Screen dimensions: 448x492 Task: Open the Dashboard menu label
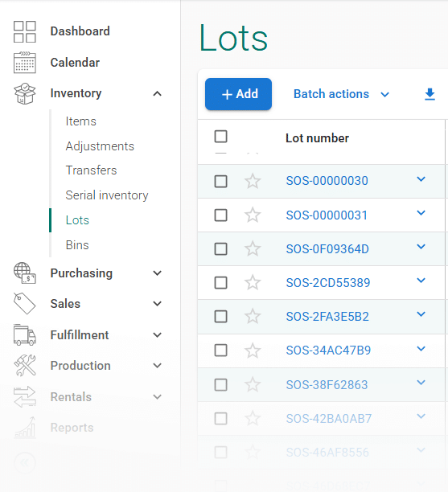(x=80, y=31)
